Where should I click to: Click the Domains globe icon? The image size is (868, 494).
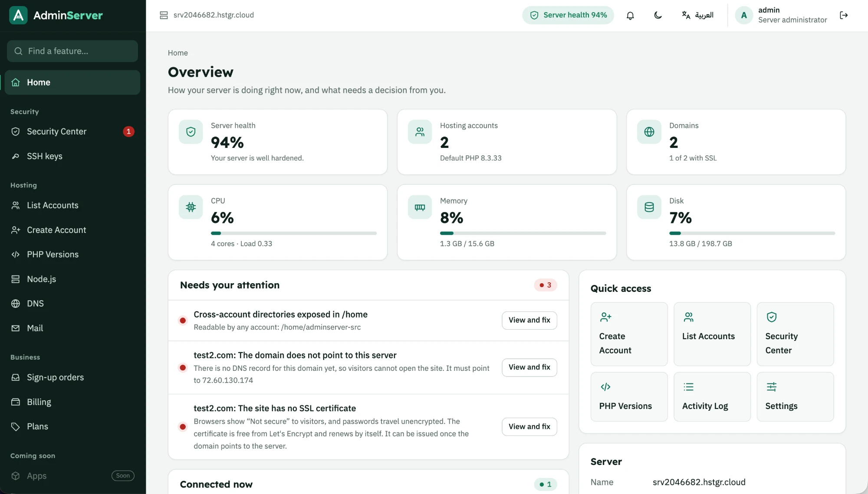[x=649, y=132]
